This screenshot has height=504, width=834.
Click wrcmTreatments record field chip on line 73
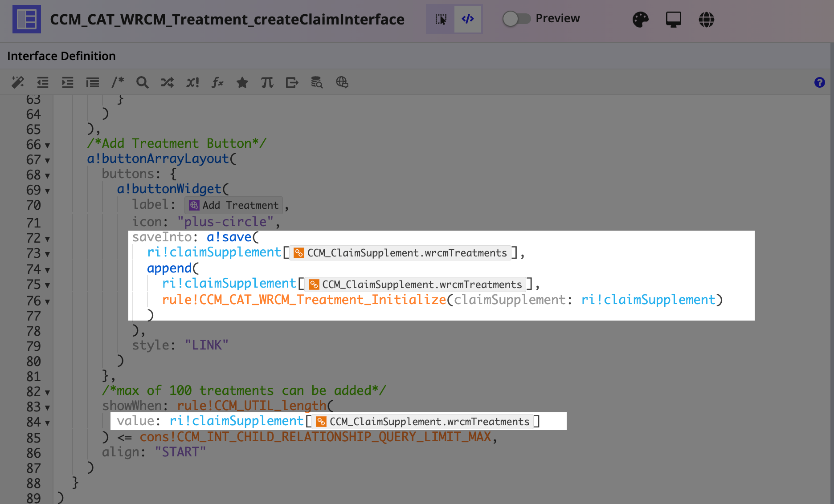400,253
